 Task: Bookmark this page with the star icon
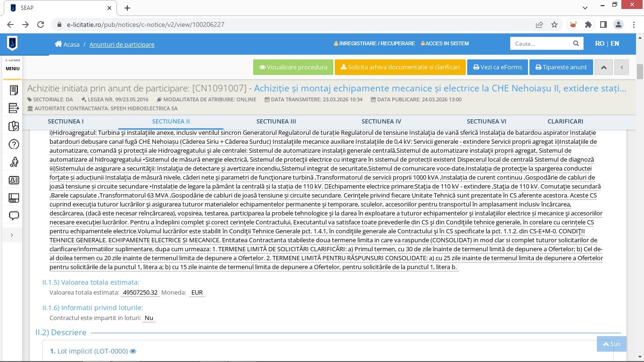pyautogui.click(x=554, y=25)
